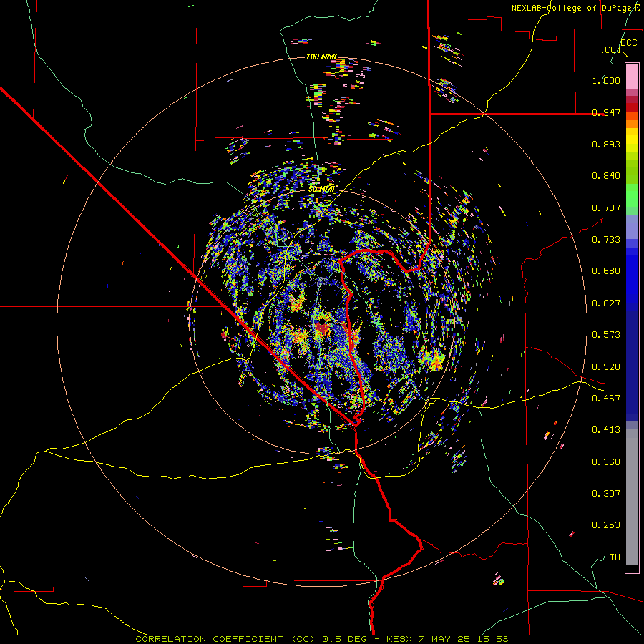
Task: Click the TH threshold label
Action: pyautogui.click(x=615, y=557)
